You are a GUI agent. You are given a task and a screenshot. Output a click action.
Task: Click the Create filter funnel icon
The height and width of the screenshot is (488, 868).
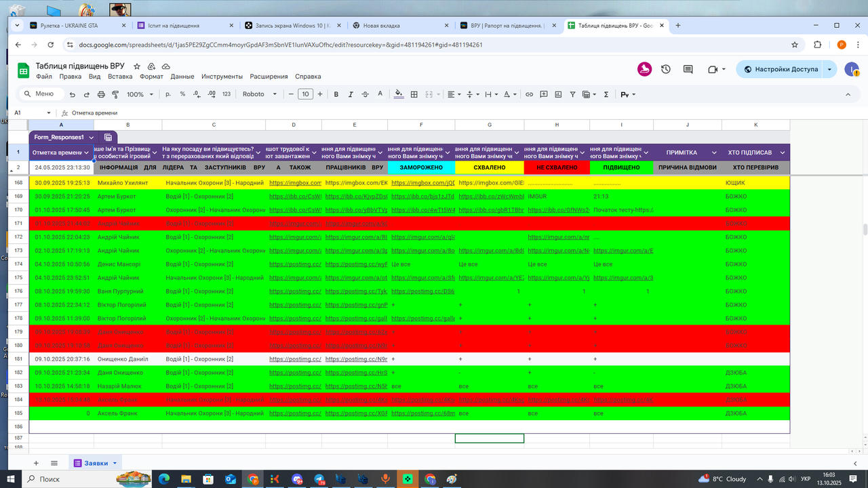pos(572,94)
